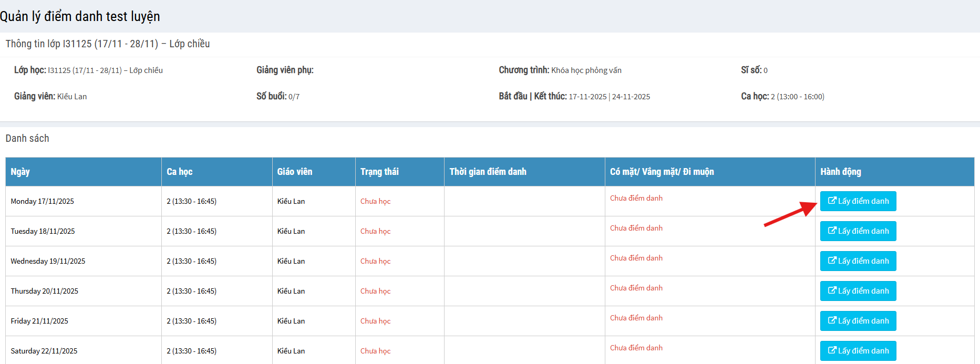Click Chưa điểm danh in Wednesday row

pyautogui.click(x=636, y=258)
